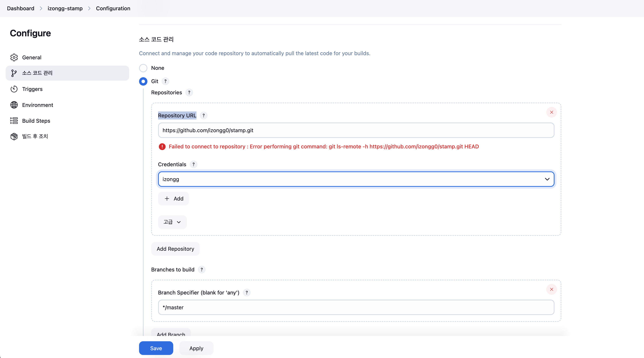
Task: Select the Git radio option
Action: 143,81
